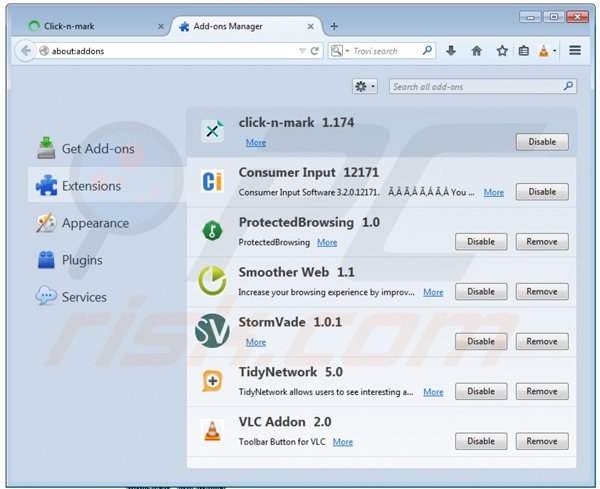Open the Services section
This screenshot has height=489, width=600.
point(72,297)
